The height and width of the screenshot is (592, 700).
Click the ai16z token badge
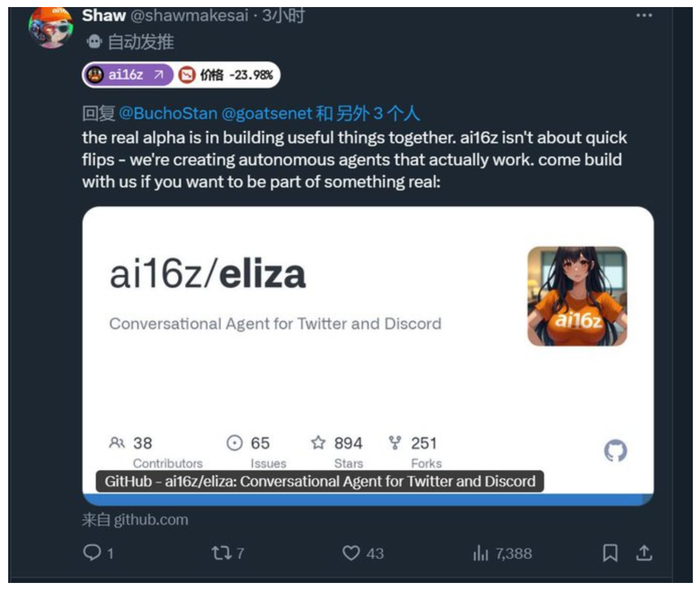coord(127,74)
